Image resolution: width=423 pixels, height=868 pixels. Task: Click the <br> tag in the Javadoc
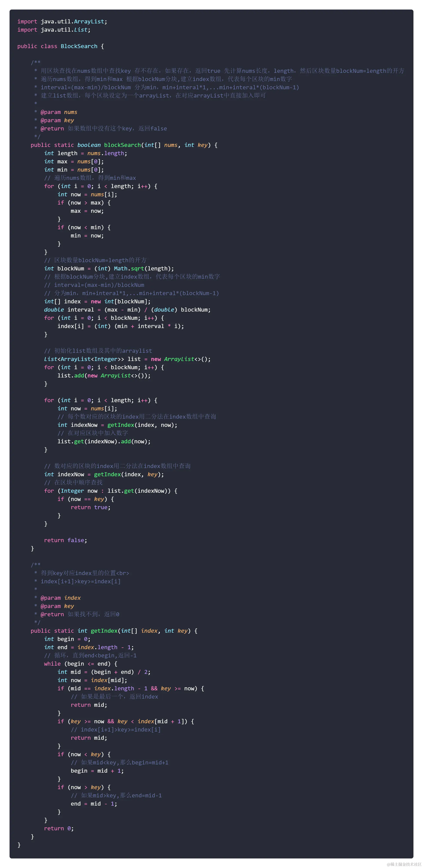click(122, 573)
